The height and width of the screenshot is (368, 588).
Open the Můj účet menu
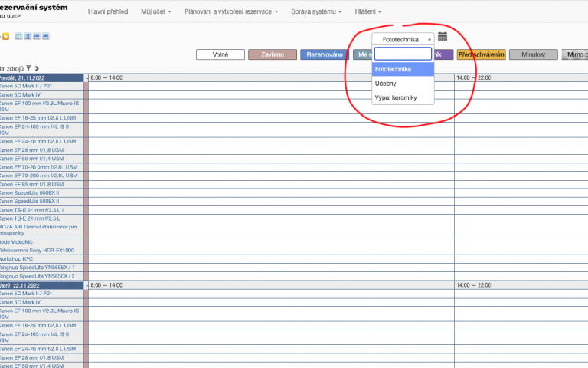point(155,12)
